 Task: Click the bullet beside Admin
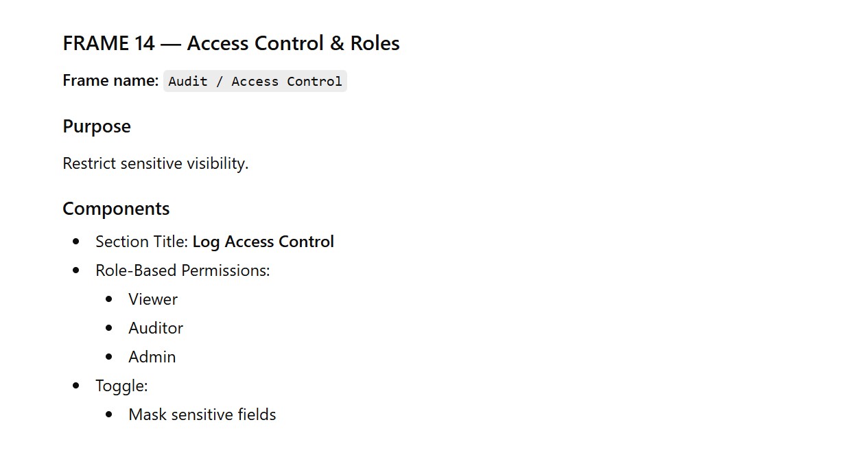coord(109,357)
